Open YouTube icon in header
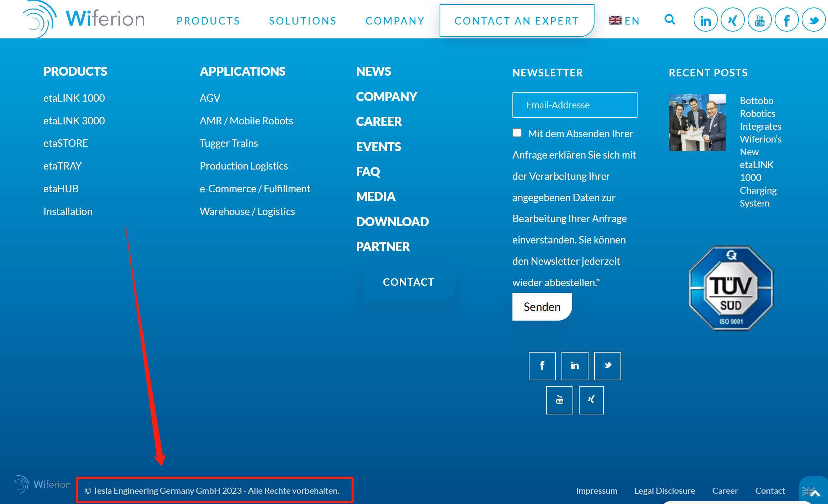Viewport: 828px width, 504px height. tap(759, 20)
